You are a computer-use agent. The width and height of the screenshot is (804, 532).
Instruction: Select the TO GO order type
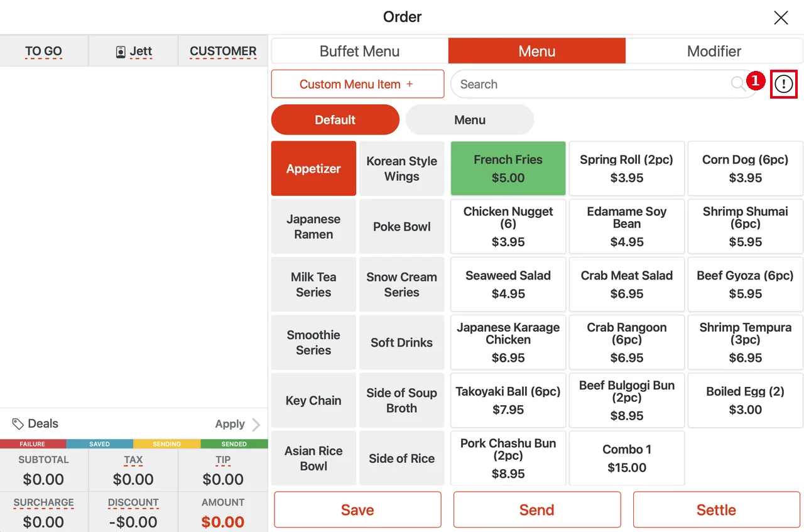tap(44, 51)
